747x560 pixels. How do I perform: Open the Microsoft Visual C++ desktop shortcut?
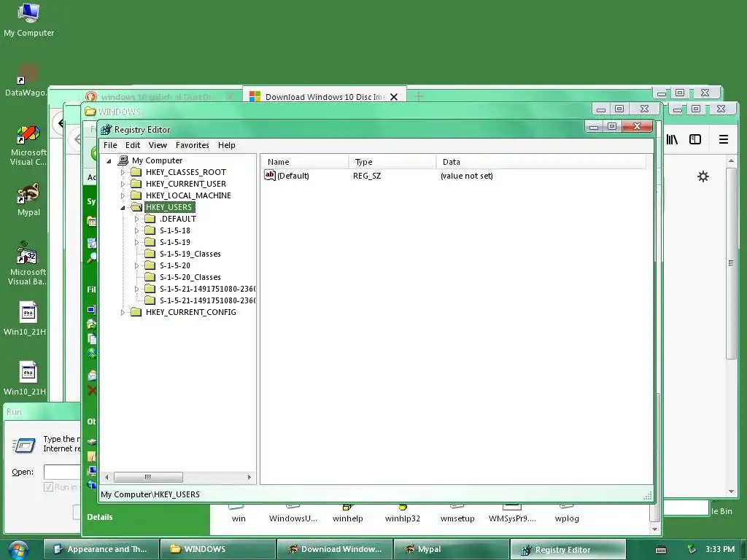tap(28, 145)
